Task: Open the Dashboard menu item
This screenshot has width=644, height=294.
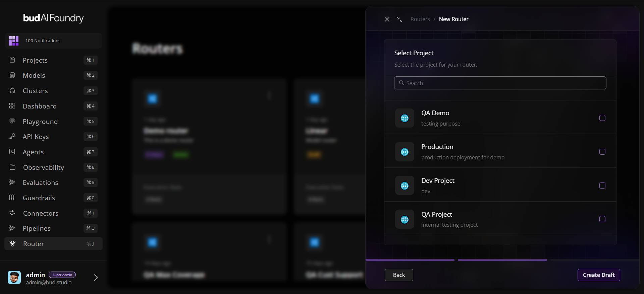Action: coord(54,106)
